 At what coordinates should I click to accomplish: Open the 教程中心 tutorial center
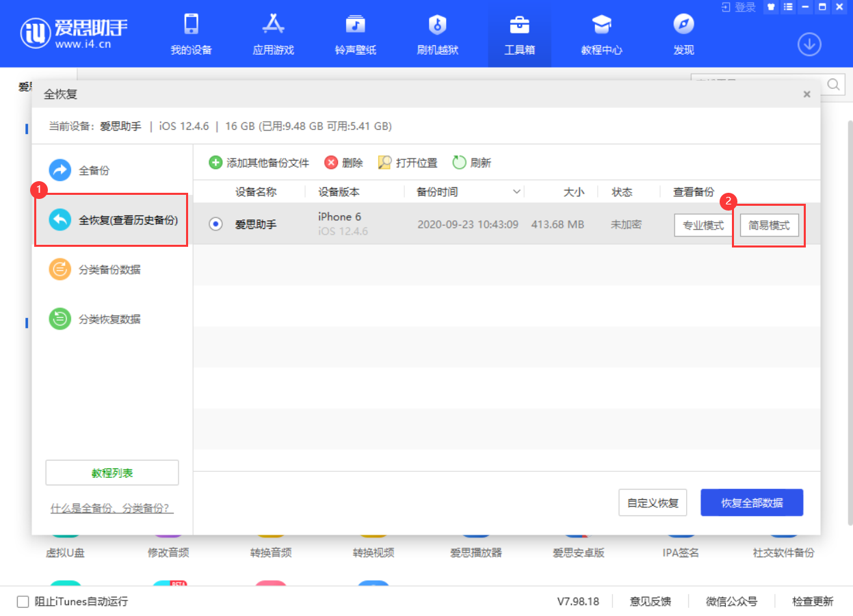[x=601, y=33]
